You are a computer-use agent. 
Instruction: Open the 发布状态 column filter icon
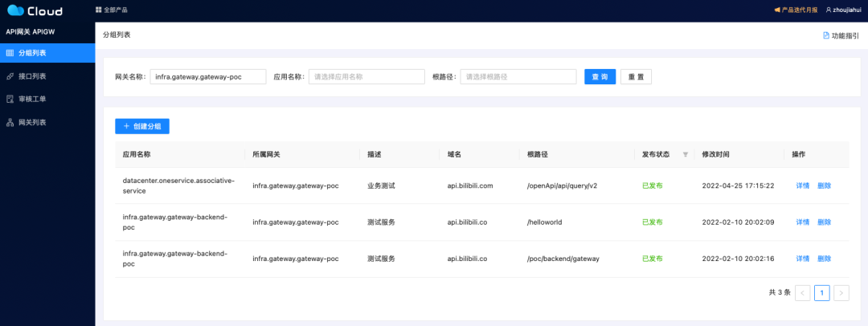(686, 154)
